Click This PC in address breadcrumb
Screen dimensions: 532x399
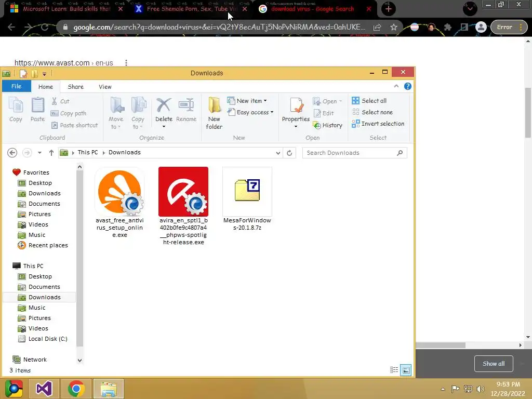tap(87, 152)
